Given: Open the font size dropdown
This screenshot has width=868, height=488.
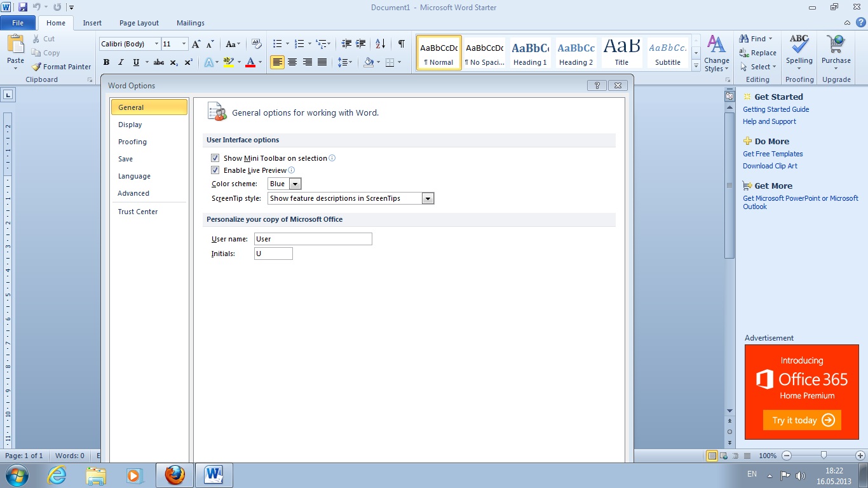Looking at the screenshot, I should [x=184, y=44].
